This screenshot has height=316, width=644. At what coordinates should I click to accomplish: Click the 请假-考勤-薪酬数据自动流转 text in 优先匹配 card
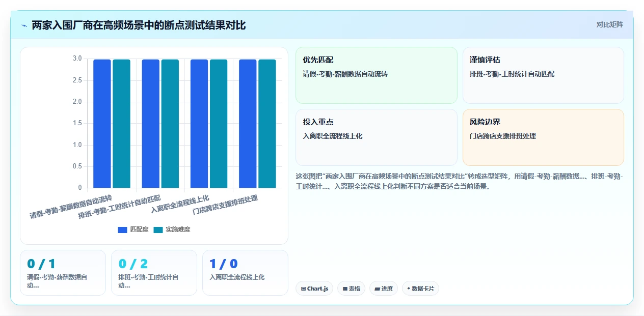(345, 74)
